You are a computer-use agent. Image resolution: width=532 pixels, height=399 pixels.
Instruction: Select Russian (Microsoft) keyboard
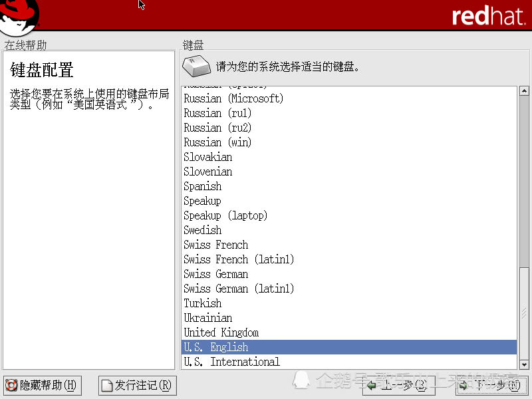coord(348,98)
